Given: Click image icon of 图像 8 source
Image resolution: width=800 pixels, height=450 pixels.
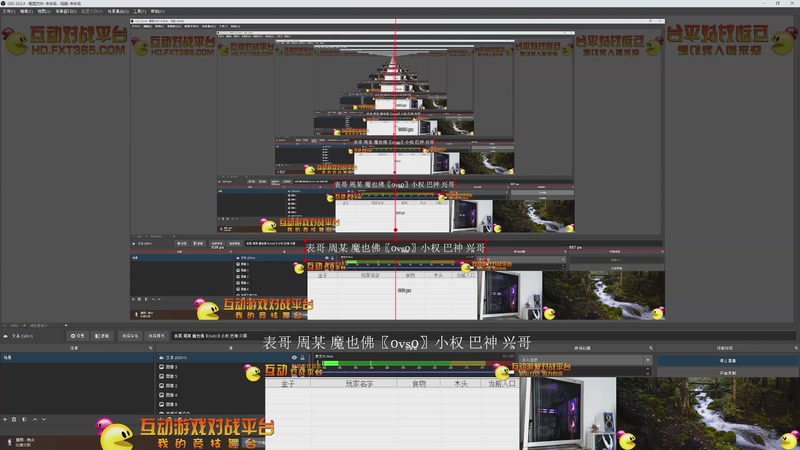Looking at the screenshot, I should [x=162, y=404].
